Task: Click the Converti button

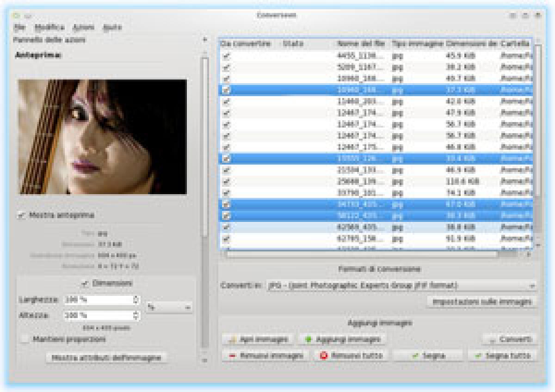Action: [510, 339]
